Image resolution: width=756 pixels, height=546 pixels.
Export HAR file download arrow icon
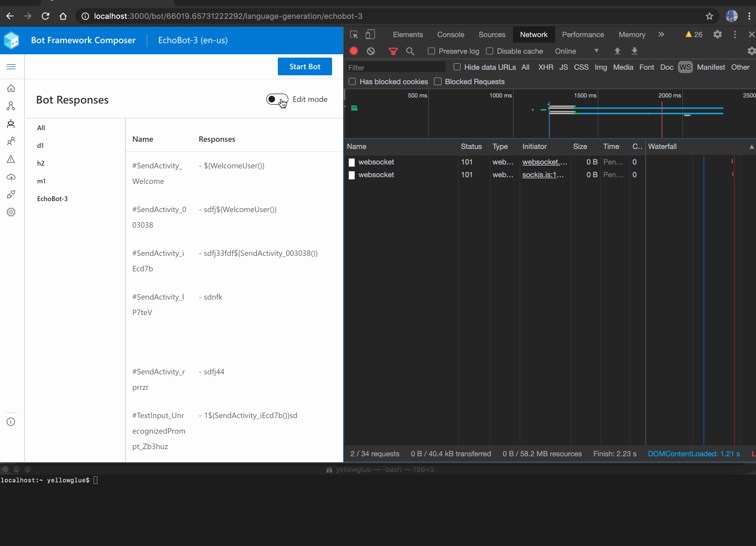(635, 51)
